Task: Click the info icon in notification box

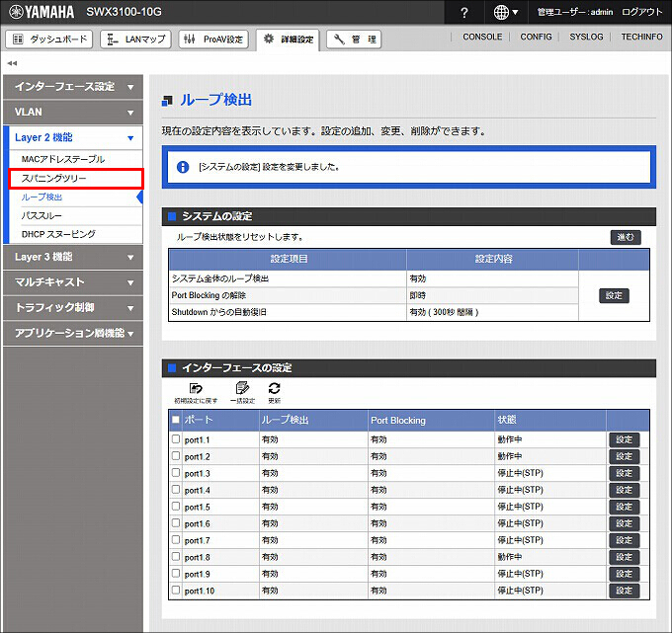Action: coord(183,167)
